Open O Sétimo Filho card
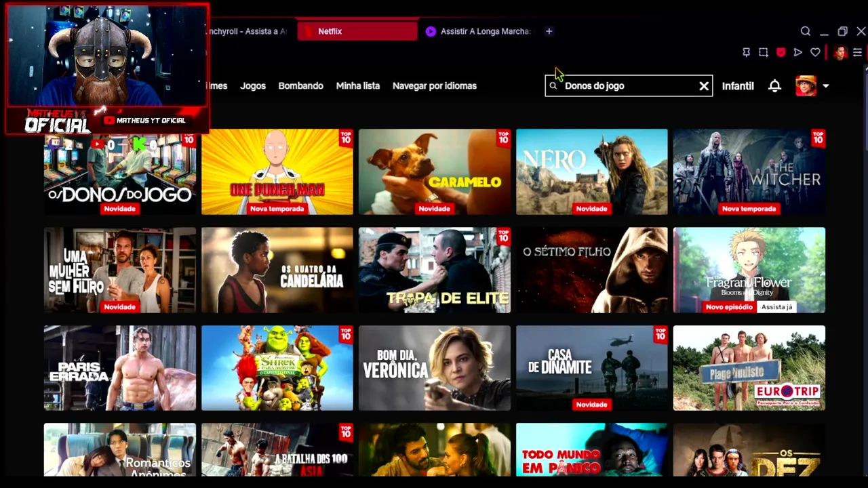Screen dimensions: 868x488 [x=592, y=270]
